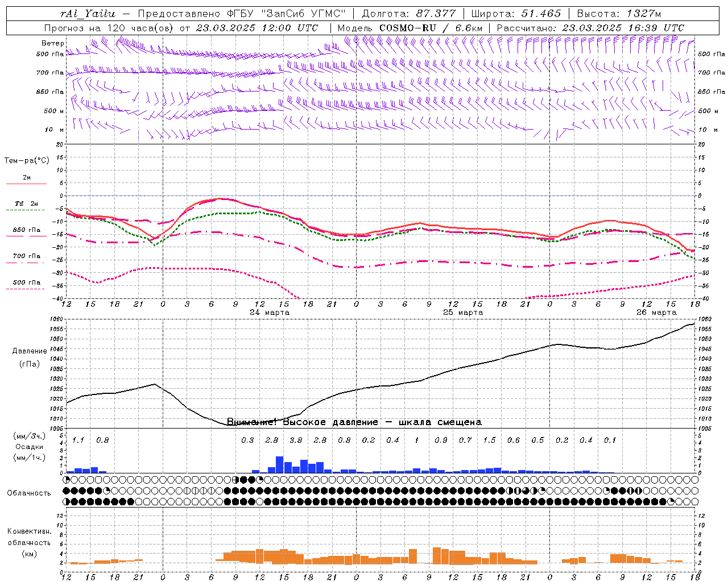Select the Давление pressure panel label

[x=30, y=351]
